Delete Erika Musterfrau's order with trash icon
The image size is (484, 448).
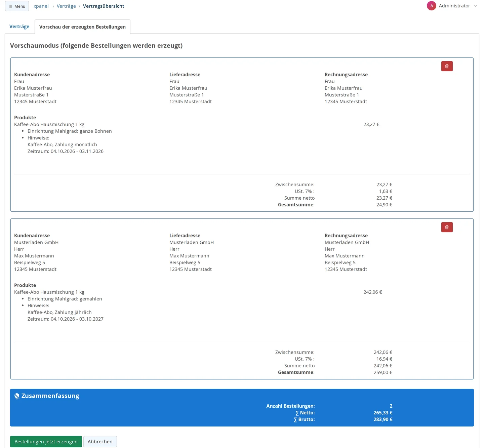(x=447, y=66)
